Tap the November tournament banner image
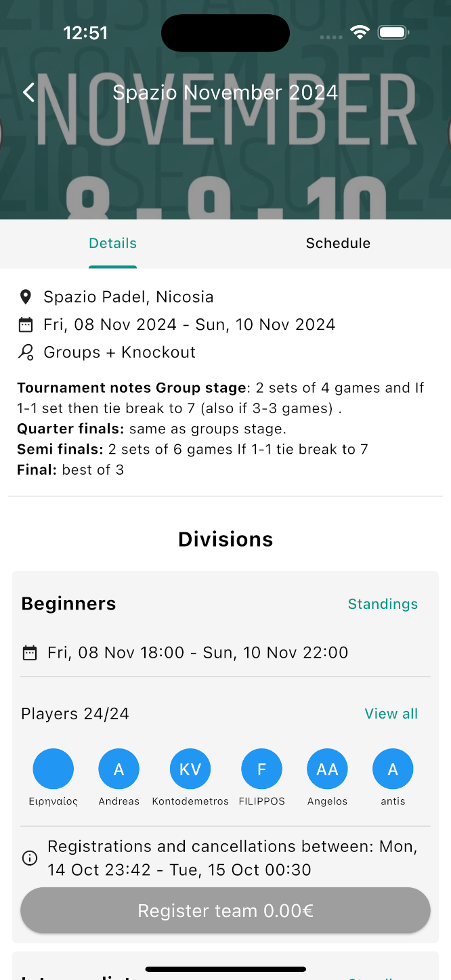The height and width of the screenshot is (980, 451). 225,163
